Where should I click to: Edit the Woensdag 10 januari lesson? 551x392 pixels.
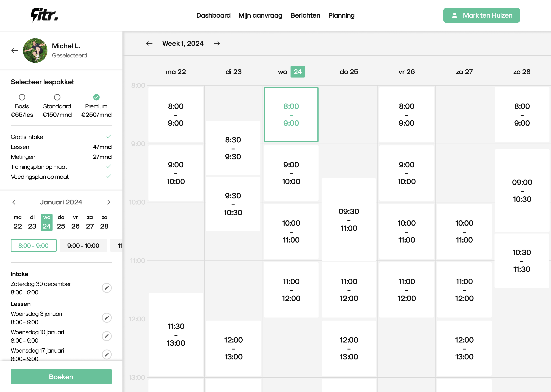(107, 336)
